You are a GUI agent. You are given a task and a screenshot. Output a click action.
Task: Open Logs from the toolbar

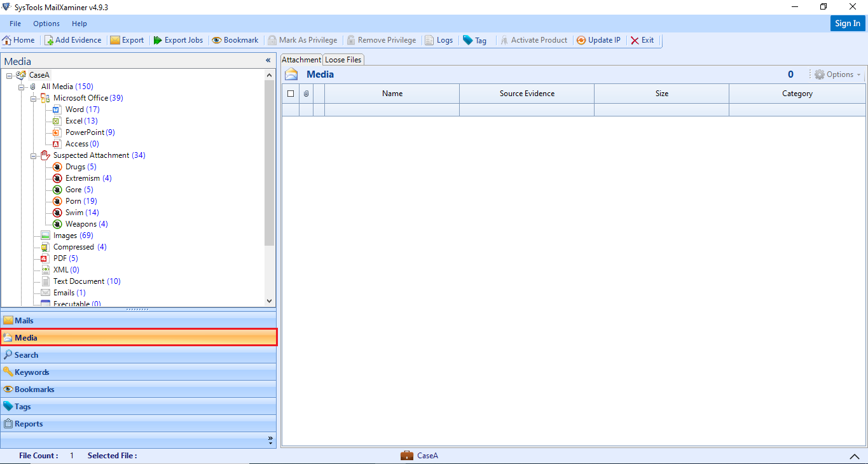tap(439, 40)
